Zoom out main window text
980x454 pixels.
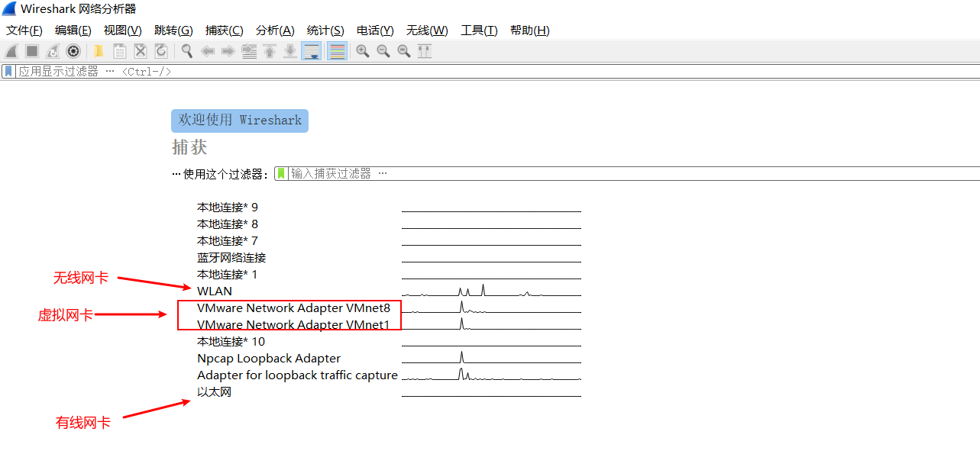[383, 51]
